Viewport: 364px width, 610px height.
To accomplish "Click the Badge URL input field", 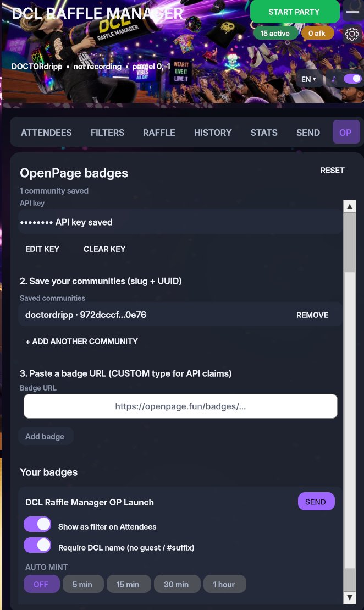I will click(x=180, y=406).
